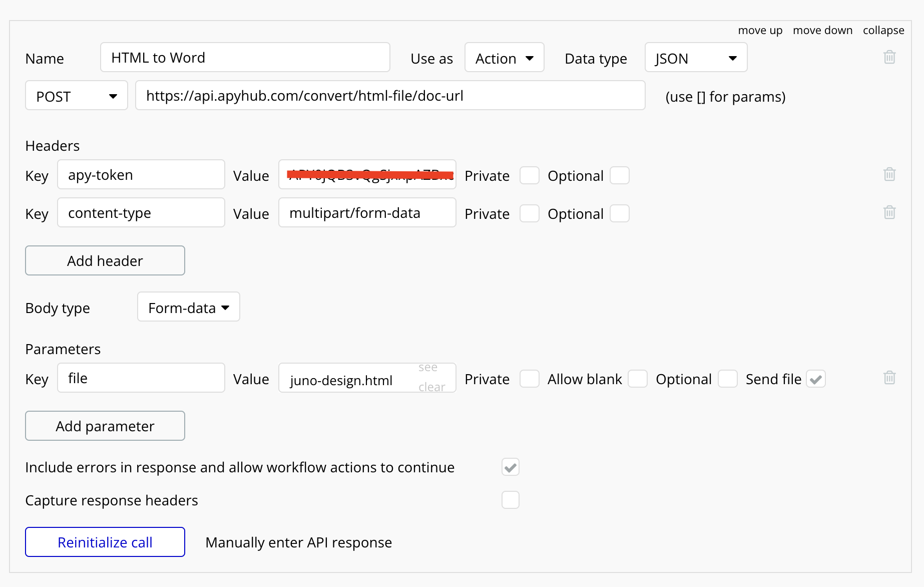Delete the HTML to Word API call
The image size is (924, 587).
pyautogui.click(x=889, y=57)
